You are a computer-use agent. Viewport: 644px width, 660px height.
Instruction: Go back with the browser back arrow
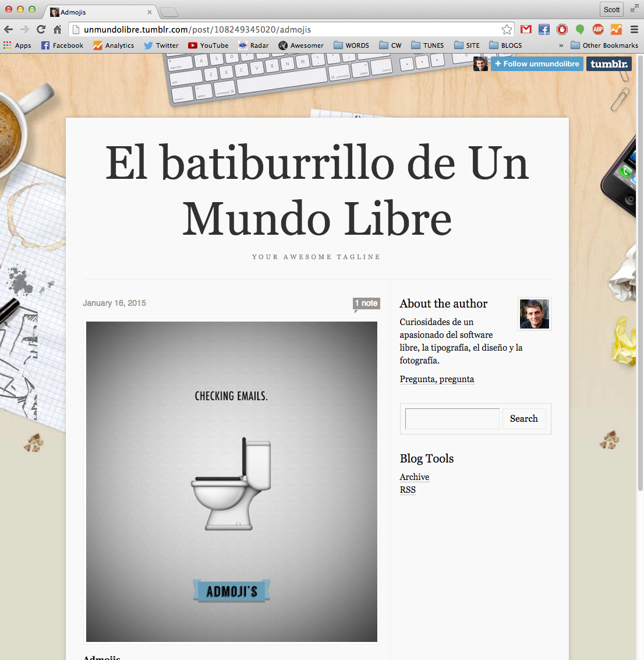point(8,30)
